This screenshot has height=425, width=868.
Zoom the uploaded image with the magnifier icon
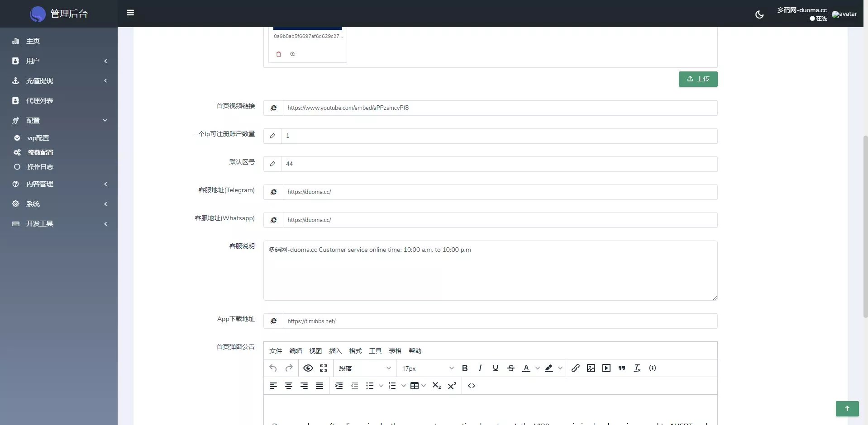point(293,54)
